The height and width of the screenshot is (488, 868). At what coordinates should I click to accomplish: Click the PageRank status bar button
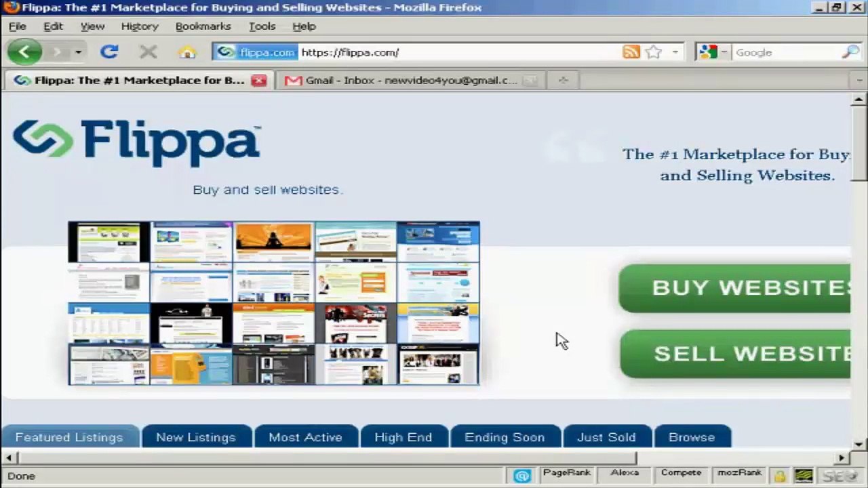click(567, 474)
